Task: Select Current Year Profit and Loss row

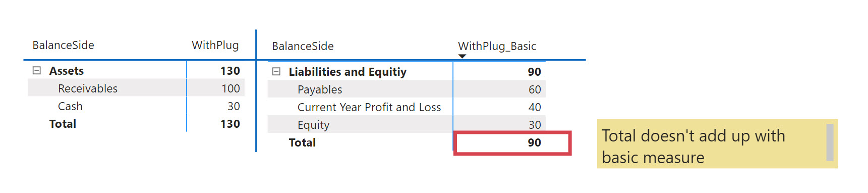Action: [x=407, y=107]
